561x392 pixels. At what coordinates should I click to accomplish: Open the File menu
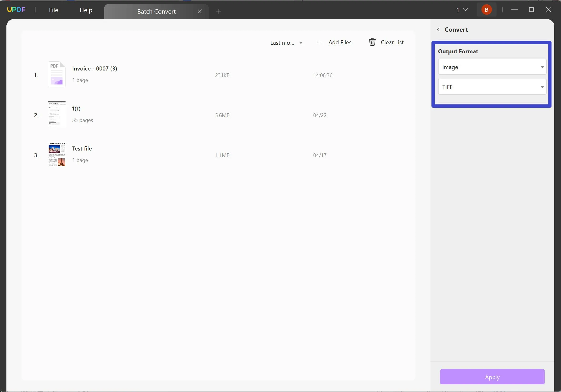pos(54,10)
